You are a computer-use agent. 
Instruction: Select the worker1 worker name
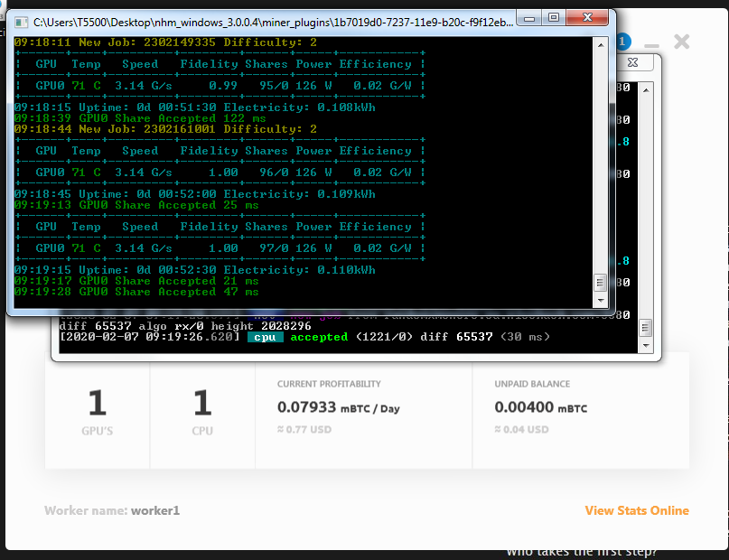pyautogui.click(x=155, y=510)
